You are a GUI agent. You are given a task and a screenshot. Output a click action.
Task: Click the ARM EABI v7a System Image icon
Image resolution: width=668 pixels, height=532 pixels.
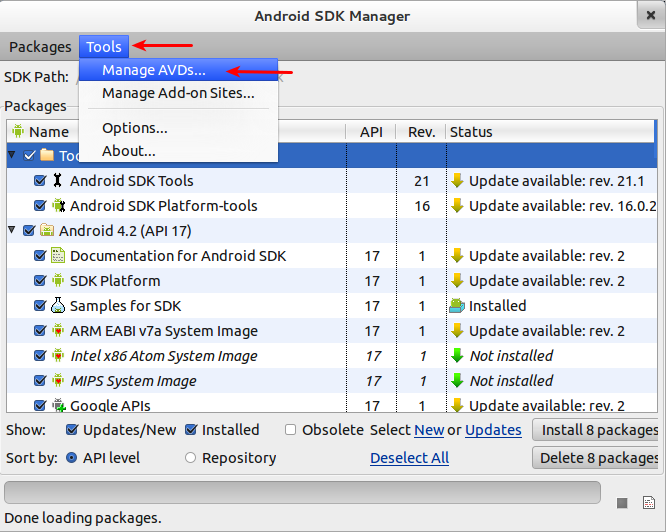[58, 331]
